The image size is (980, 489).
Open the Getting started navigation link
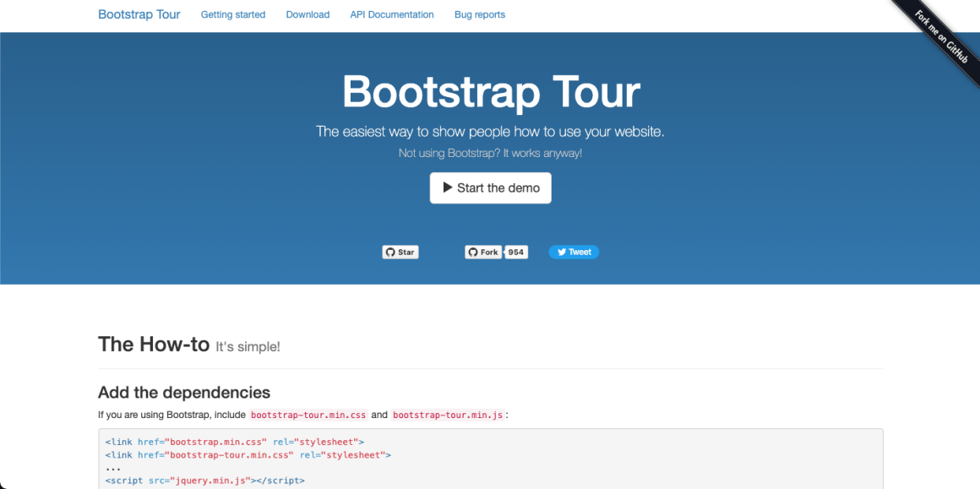point(232,14)
